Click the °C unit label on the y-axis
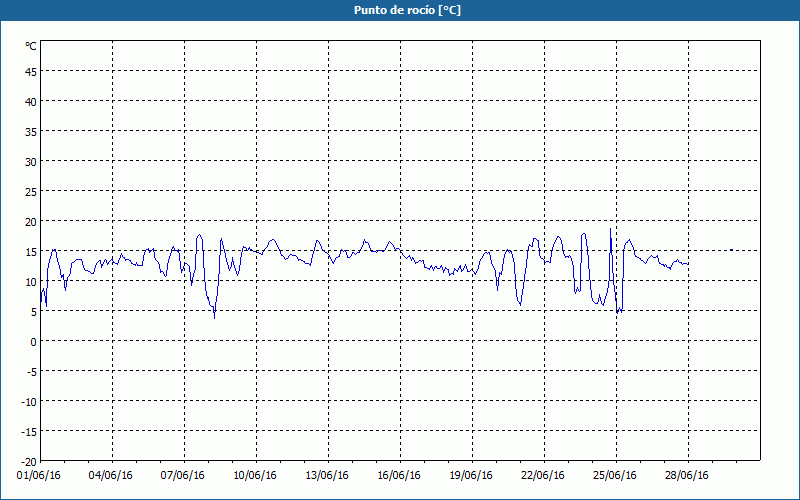The width and height of the screenshot is (800, 500). pyautogui.click(x=31, y=46)
